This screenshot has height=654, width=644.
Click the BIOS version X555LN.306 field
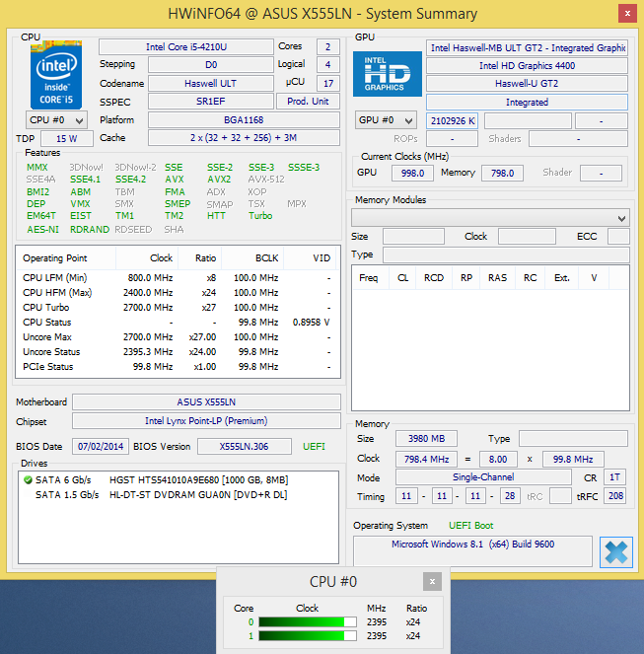[x=244, y=446]
